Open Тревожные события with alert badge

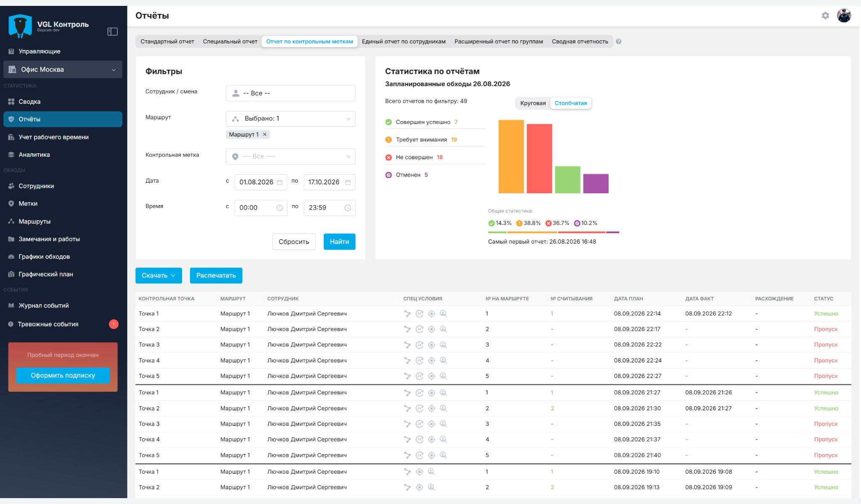pyautogui.click(x=63, y=324)
